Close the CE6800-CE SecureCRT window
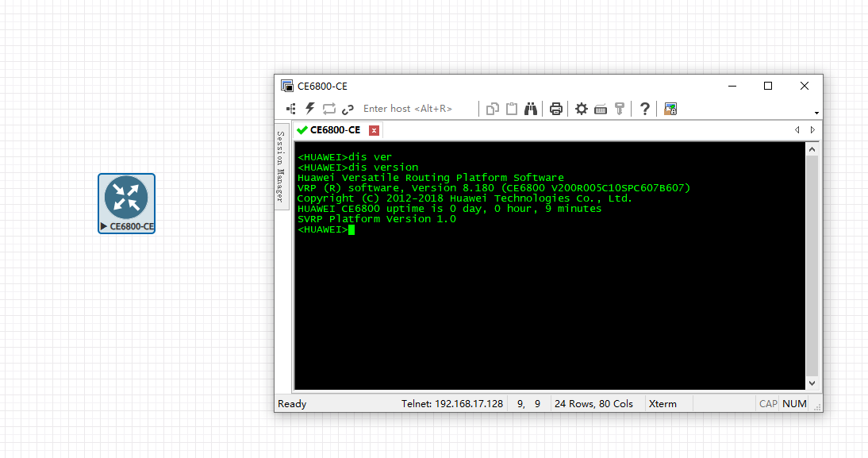868x458 pixels. (x=805, y=86)
